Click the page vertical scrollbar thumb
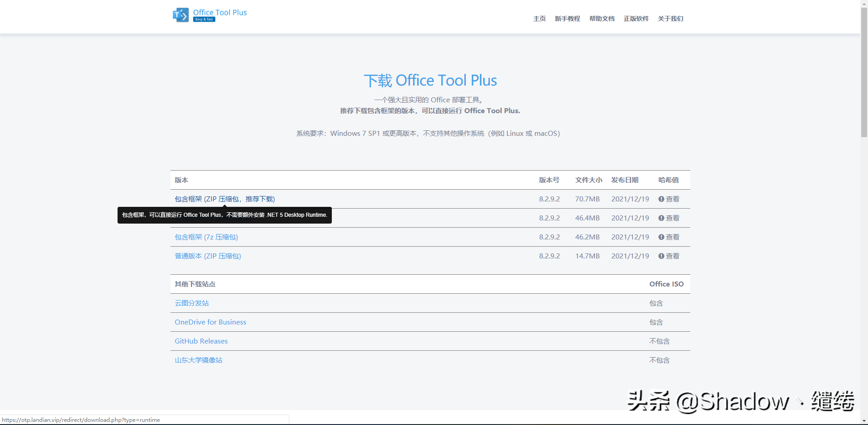Screen dimensions: 868x425 point(864,72)
